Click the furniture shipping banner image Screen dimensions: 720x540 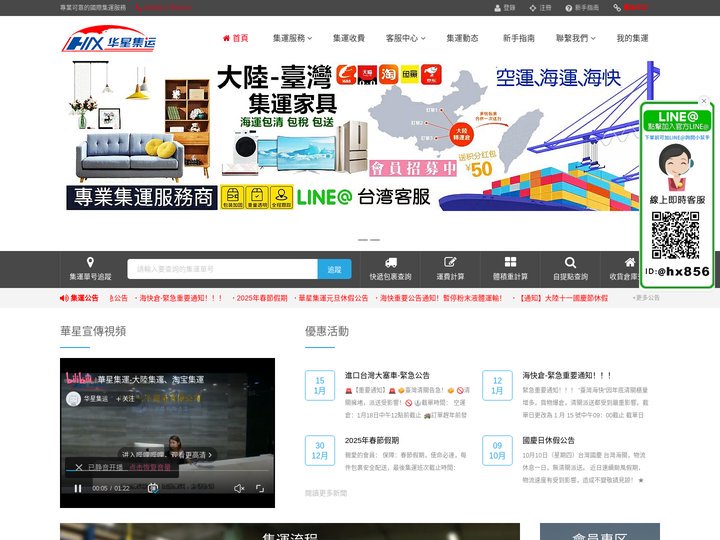click(x=360, y=136)
